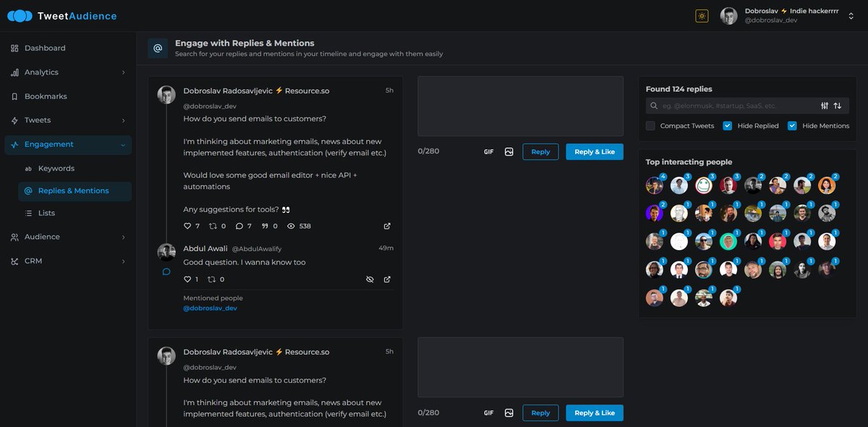
Task: Click GIF icon in lower reply composer
Action: pos(489,413)
